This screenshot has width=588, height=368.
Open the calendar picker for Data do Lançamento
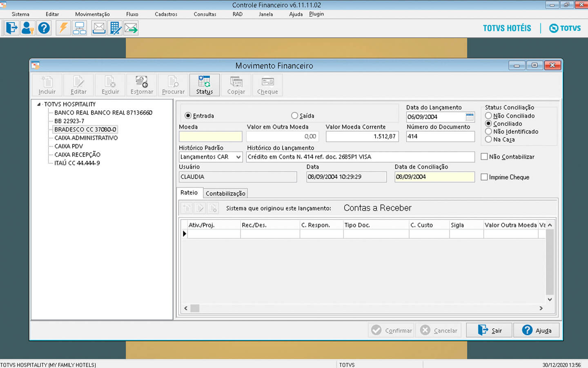point(470,117)
